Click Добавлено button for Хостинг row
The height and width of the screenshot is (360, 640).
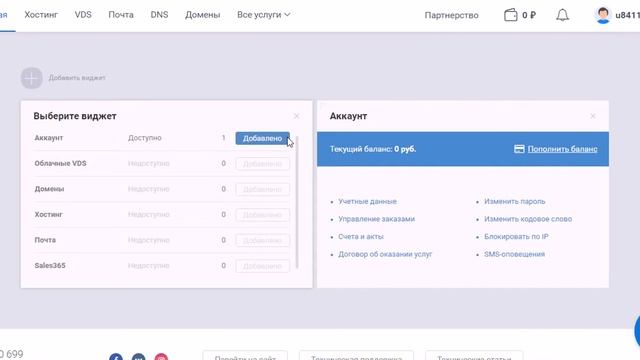[262, 215]
